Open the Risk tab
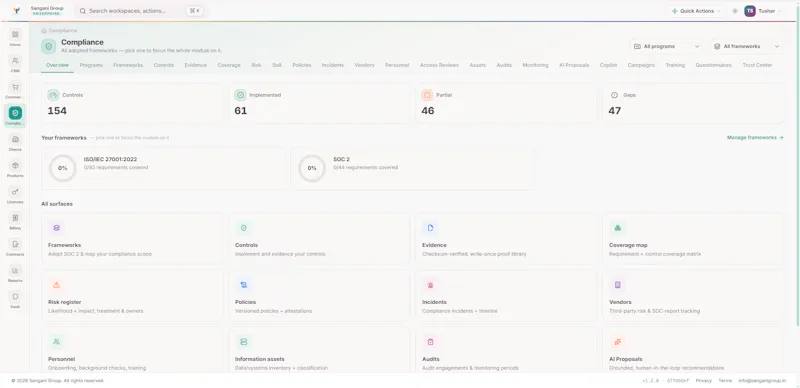Image resolution: width=800 pixels, height=388 pixels. 256,65
